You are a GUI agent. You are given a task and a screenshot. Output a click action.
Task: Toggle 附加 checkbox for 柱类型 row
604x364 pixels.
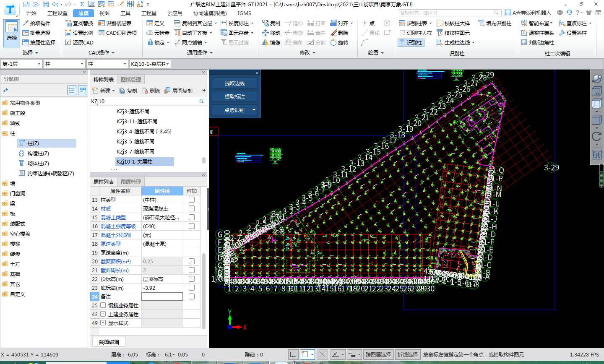[x=192, y=200]
